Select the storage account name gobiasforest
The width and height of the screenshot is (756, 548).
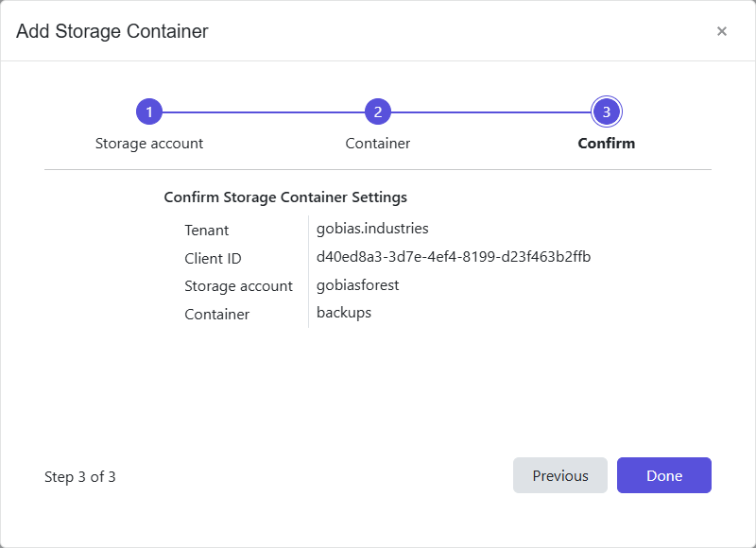pyautogui.click(x=359, y=284)
